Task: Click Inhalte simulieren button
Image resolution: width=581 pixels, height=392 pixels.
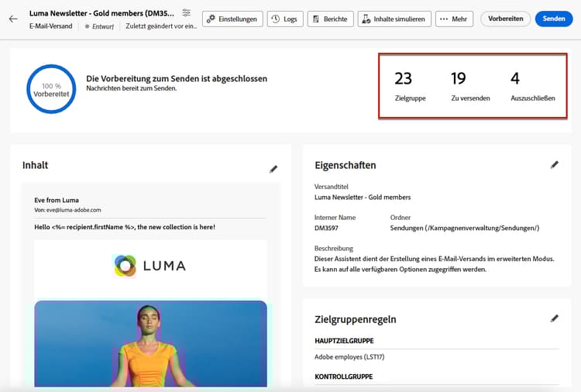Action: pos(394,19)
